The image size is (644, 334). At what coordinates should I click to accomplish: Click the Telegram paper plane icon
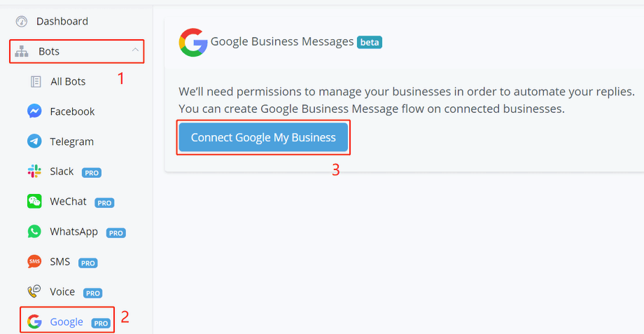click(34, 141)
